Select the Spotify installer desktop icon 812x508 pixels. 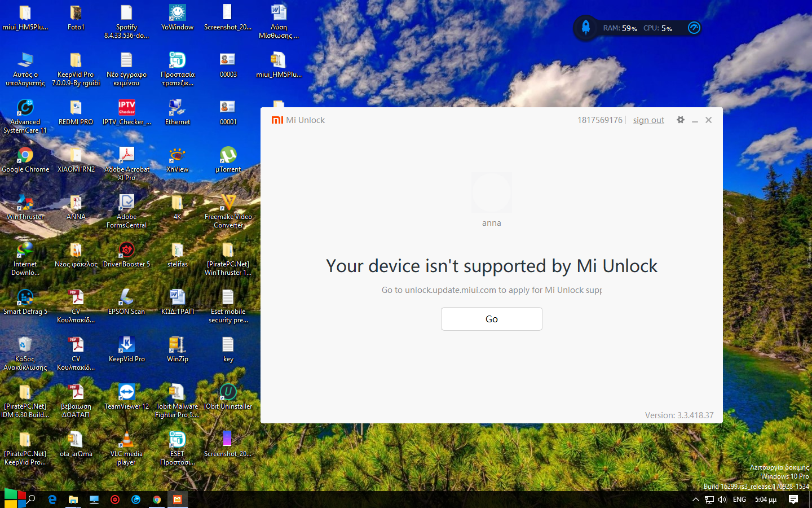(127, 21)
